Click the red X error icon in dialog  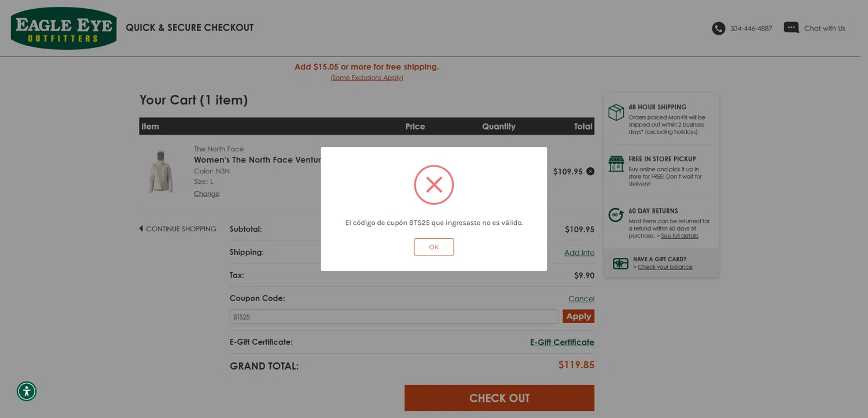(434, 185)
